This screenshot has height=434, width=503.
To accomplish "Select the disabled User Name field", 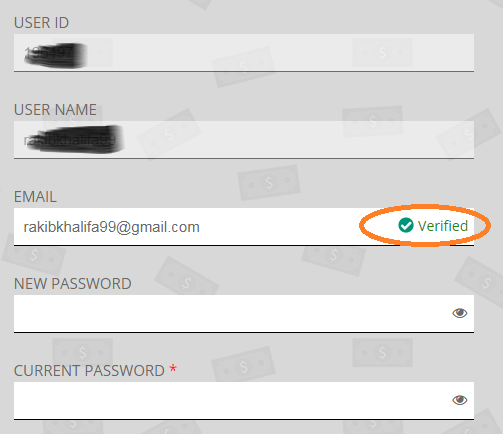I will (x=244, y=140).
